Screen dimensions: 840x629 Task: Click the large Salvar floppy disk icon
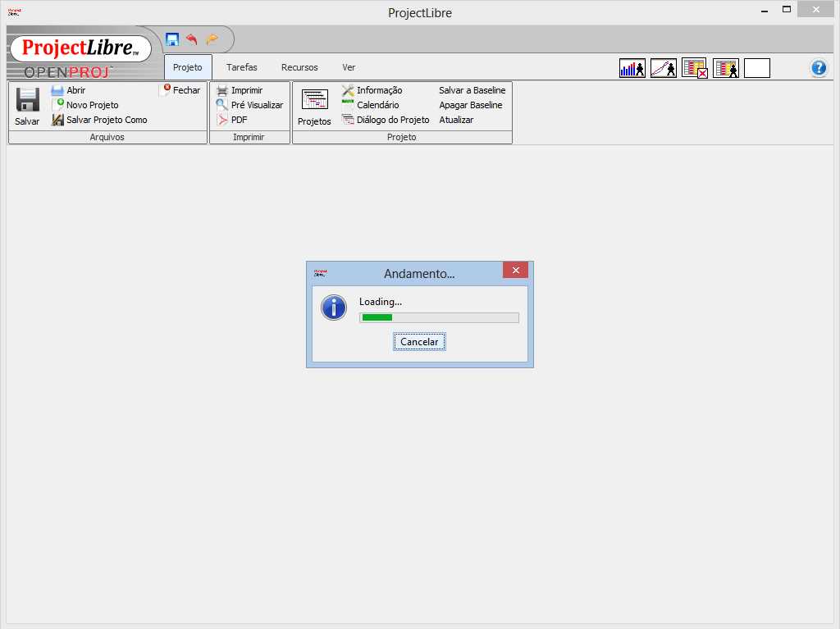(x=27, y=100)
